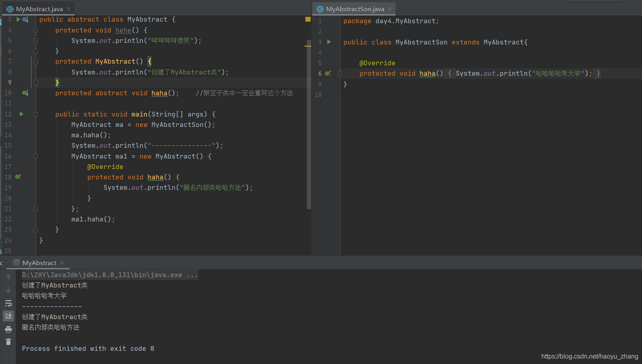Click yellow warning stripe on editor scrollbar
Viewport: 642px width, 364px height.
(x=308, y=46)
